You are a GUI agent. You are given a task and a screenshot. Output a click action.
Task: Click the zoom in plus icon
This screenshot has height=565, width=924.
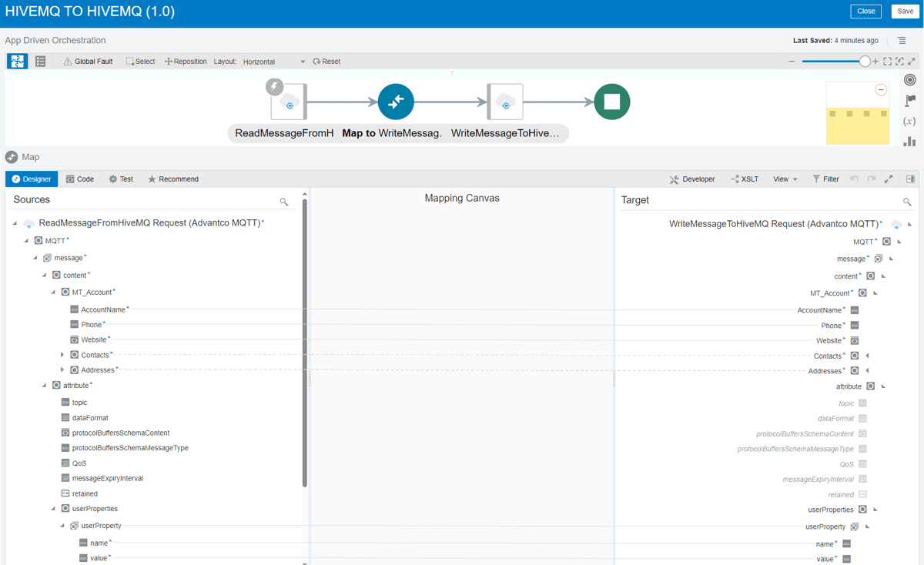click(875, 62)
